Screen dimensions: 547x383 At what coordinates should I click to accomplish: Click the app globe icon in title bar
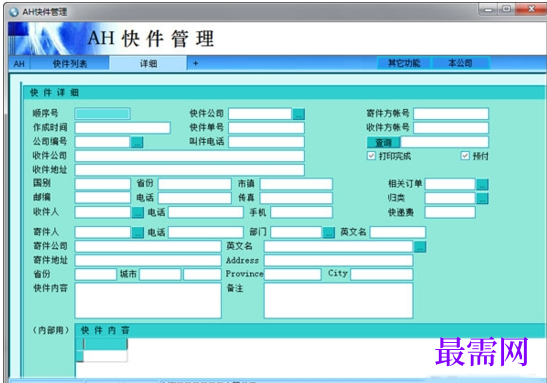coord(14,12)
